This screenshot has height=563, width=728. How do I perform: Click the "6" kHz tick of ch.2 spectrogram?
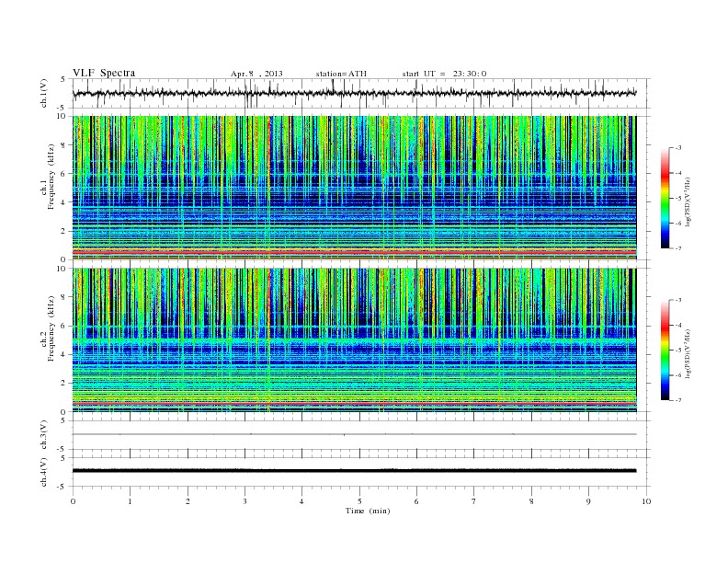coord(64,326)
